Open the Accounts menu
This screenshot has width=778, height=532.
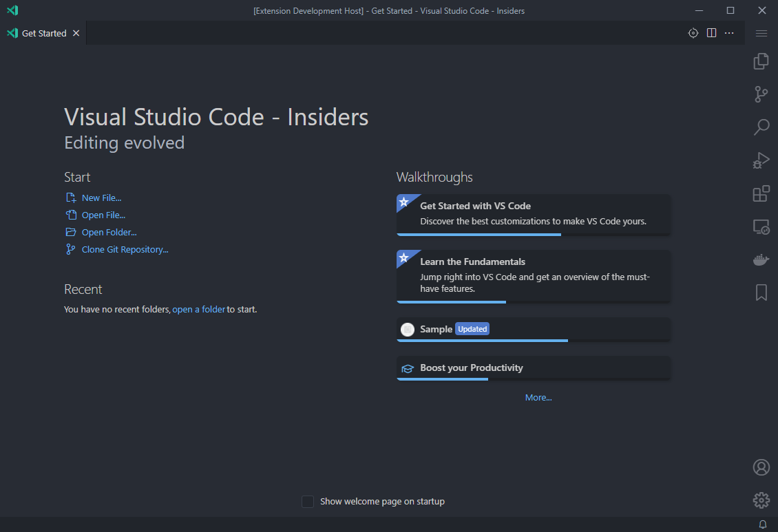761,467
